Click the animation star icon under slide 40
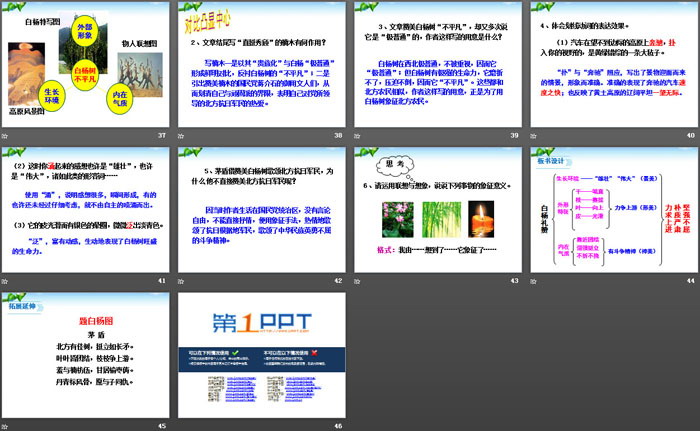 pyautogui.click(x=533, y=136)
